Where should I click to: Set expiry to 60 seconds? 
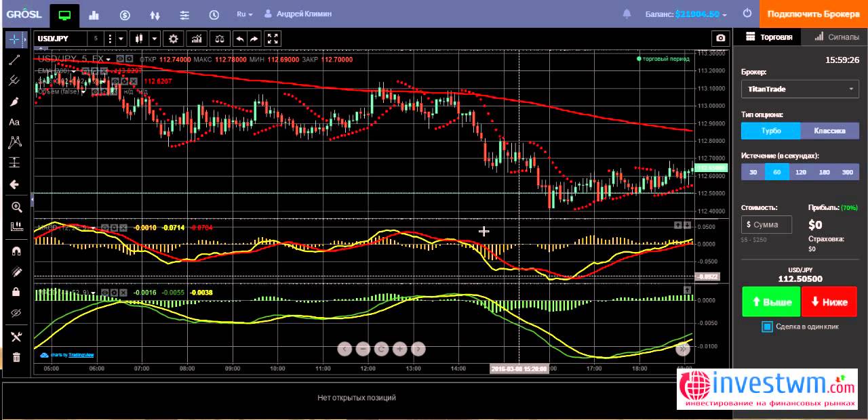(776, 172)
